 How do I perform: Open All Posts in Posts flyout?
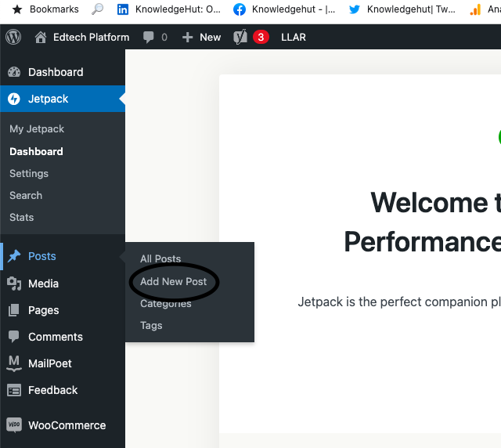coord(160,258)
